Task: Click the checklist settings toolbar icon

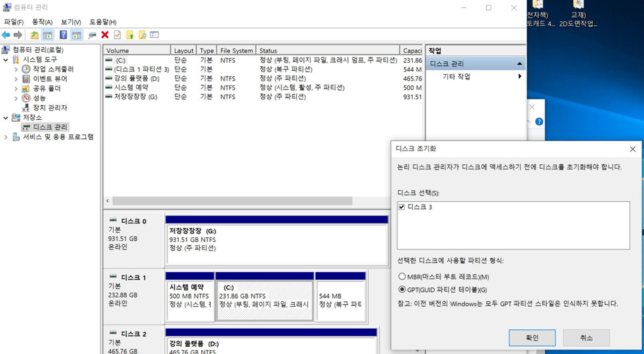Action: (155, 35)
